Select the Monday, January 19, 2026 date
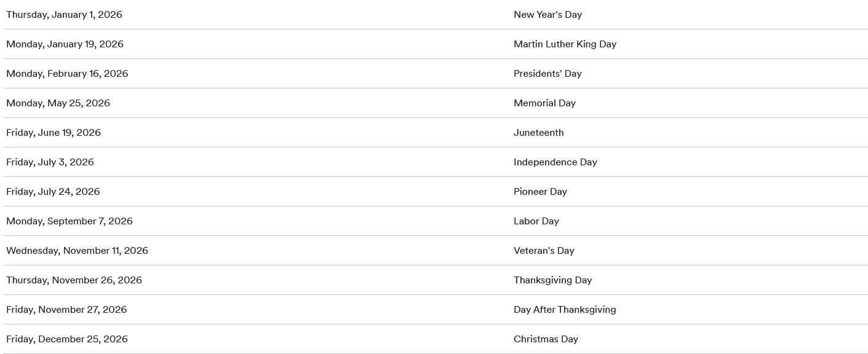The width and height of the screenshot is (868, 354). (x=65, y=44)
